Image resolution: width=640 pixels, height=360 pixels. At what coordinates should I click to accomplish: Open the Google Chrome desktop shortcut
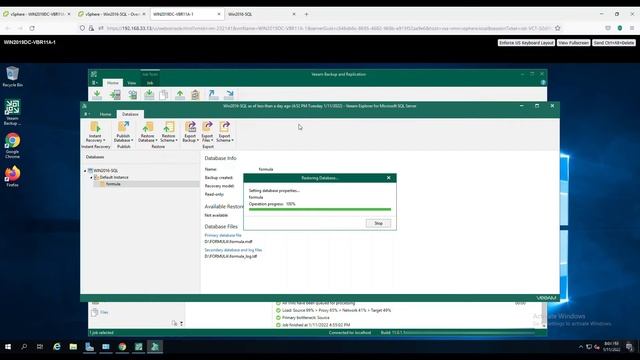tap(12, 146)
